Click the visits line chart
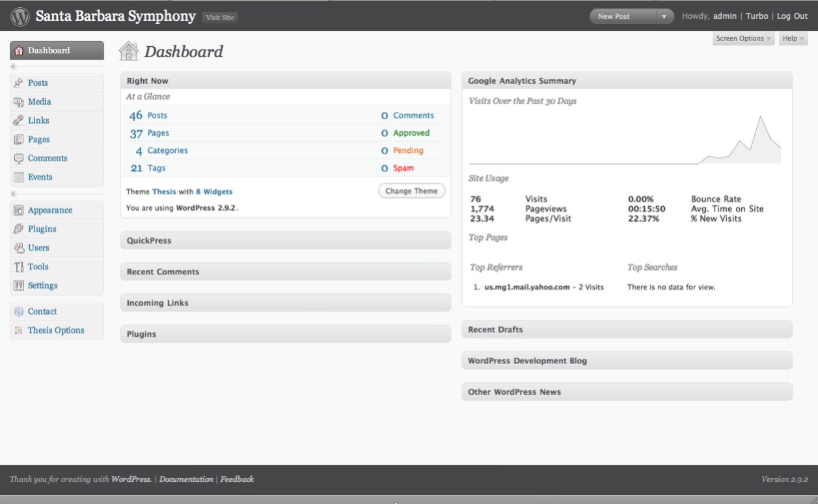 click(x=625, y=139)
